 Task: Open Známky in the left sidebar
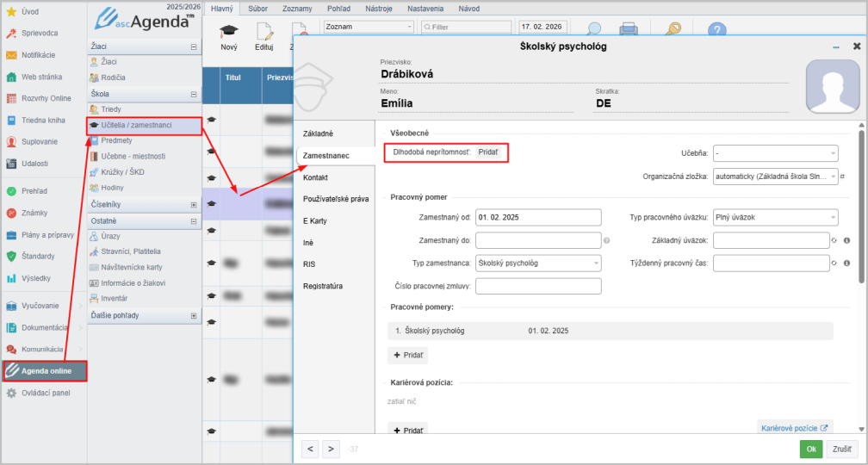pyautogui.click(x=34, y=213)
